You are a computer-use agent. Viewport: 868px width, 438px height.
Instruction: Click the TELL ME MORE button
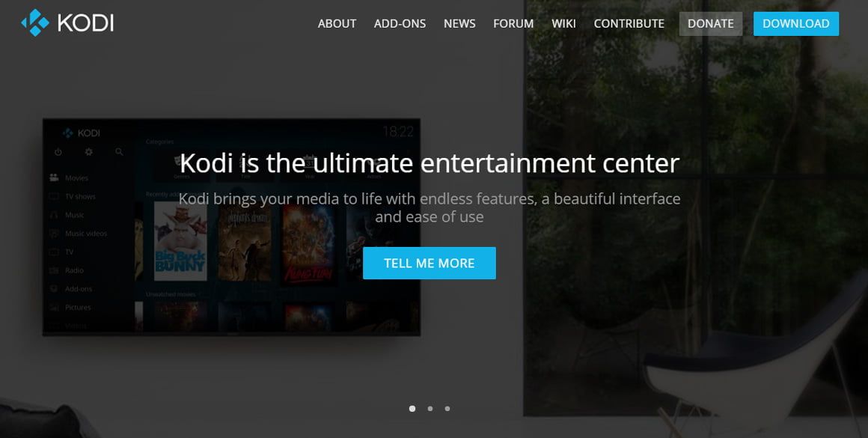[x=430, y=263]
